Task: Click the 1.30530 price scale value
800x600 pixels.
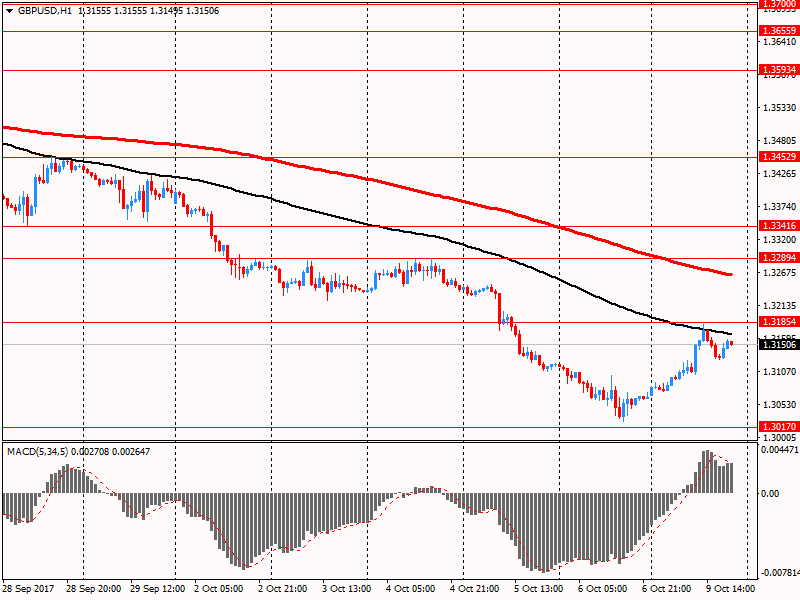Action: pos(780,405)
